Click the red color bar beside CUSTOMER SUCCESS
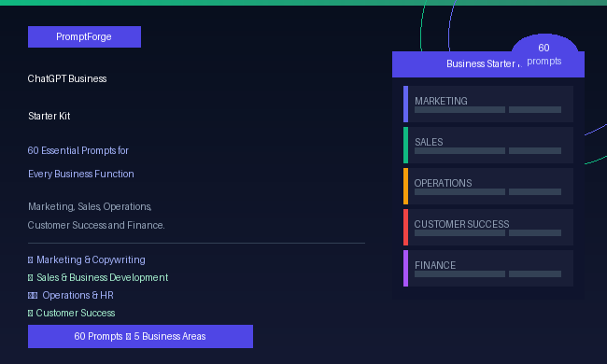This screenshot has width=607, height=364. click(405, 227)
